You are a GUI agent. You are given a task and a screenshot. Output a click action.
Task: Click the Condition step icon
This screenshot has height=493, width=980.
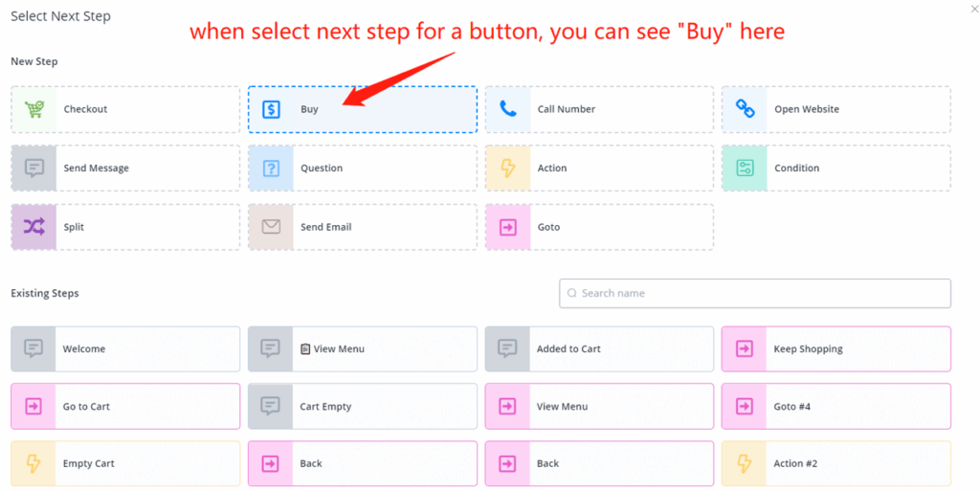point(745,168)
